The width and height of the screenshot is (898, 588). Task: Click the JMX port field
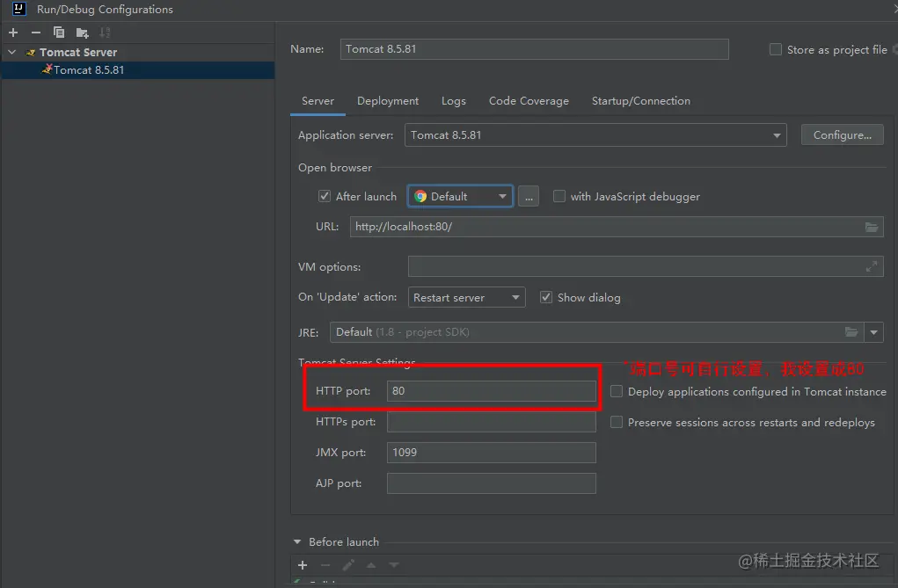pos(492,453)
